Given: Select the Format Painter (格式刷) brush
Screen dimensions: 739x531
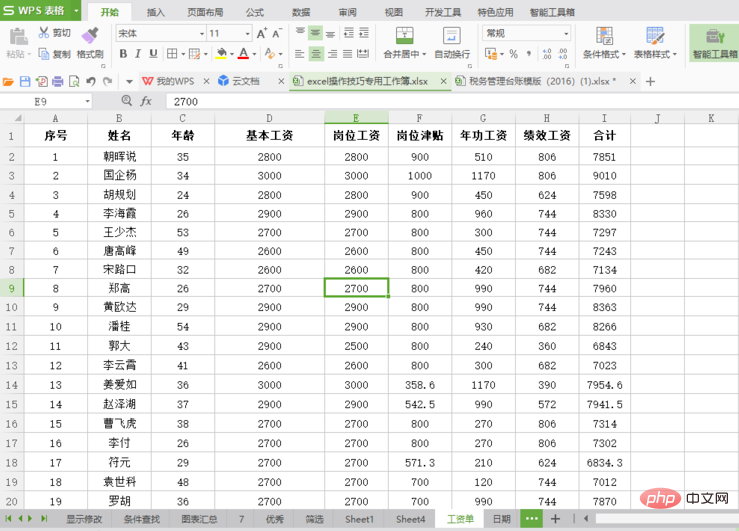Looking at the screenshot, I should pos(90,35).
